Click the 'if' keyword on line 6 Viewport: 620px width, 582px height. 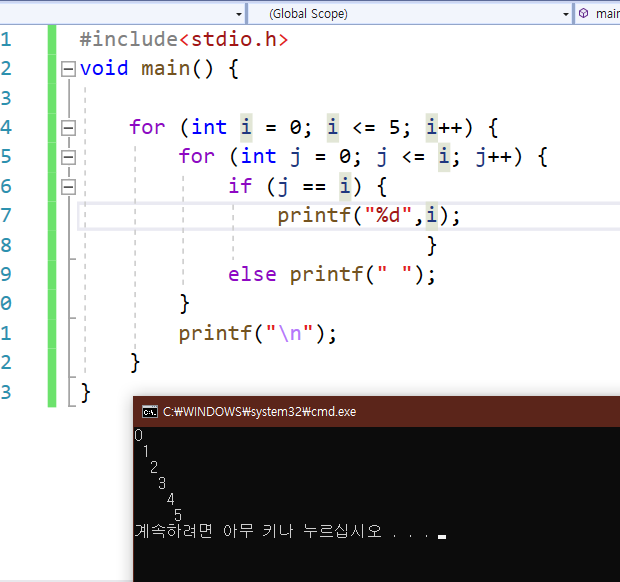[x=240, y=186]
